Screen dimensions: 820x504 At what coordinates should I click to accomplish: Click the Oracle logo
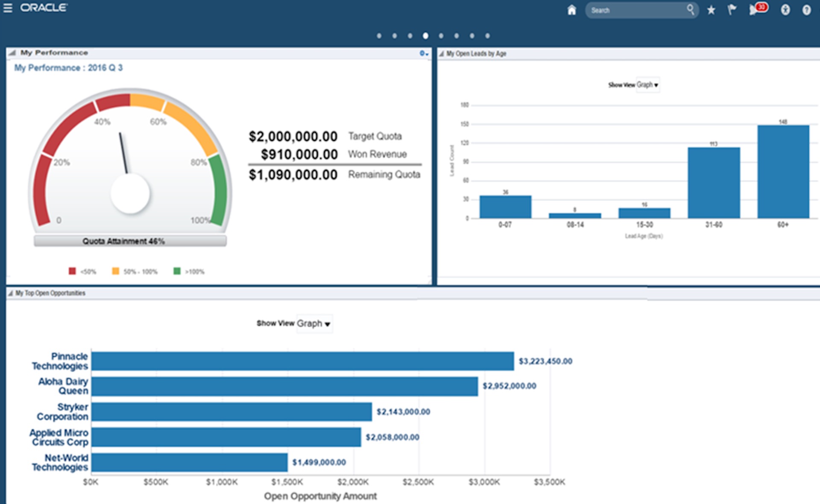coord(44,8)
